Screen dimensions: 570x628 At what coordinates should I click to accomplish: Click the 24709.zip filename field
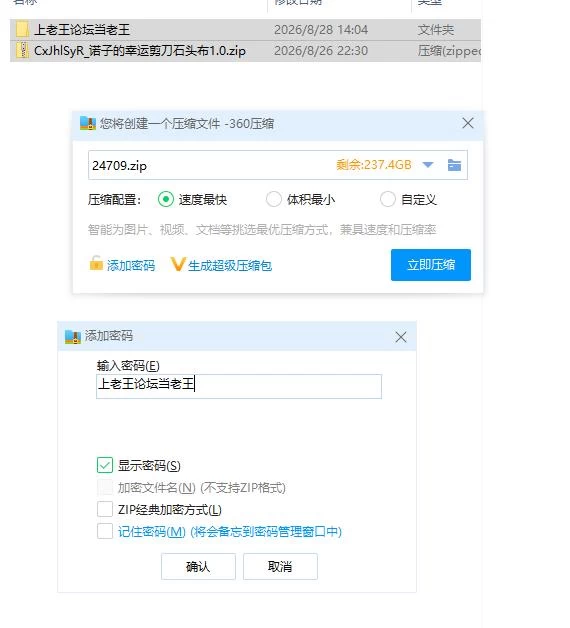click(x=278, y=165)
